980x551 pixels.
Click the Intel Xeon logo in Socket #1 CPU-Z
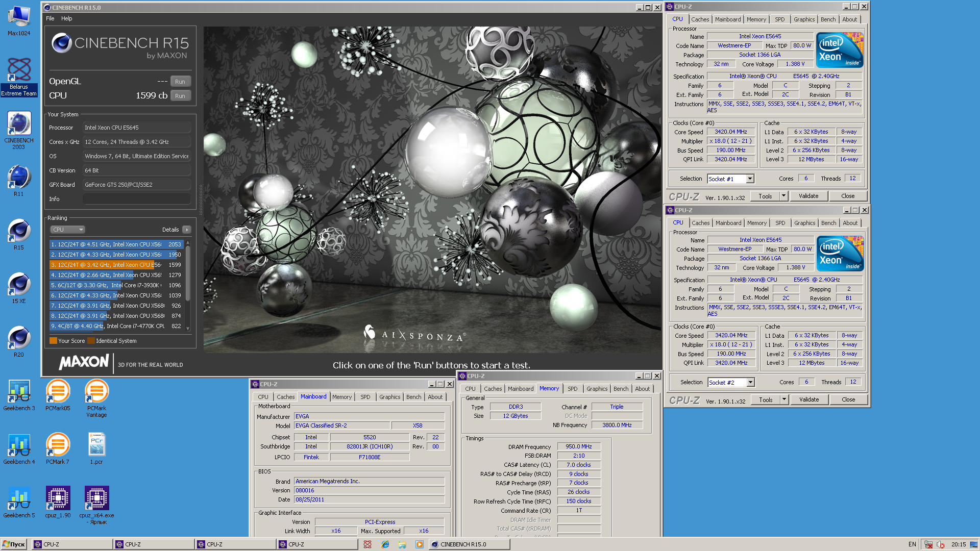coord(840,50)
